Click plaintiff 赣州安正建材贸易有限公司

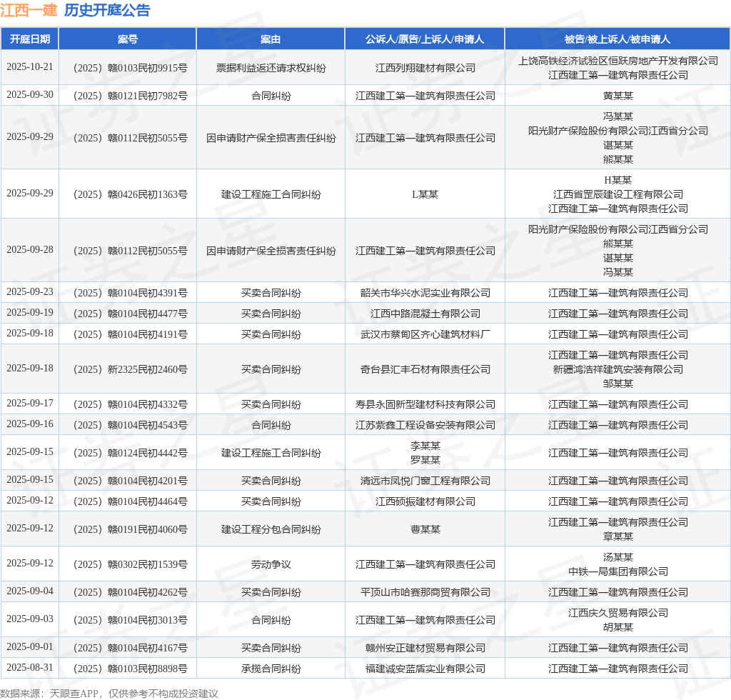[425, 649]
